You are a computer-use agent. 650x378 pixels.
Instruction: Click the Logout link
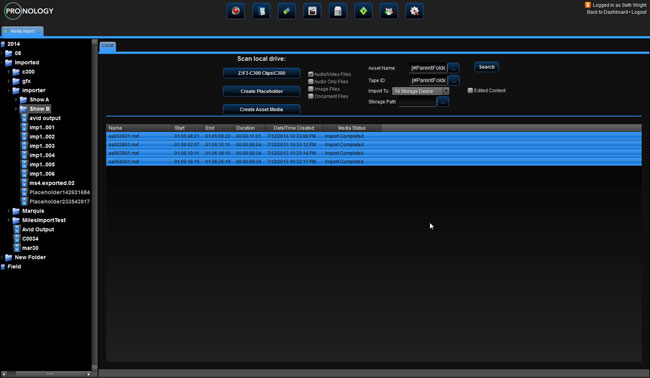tap(639, 12)
